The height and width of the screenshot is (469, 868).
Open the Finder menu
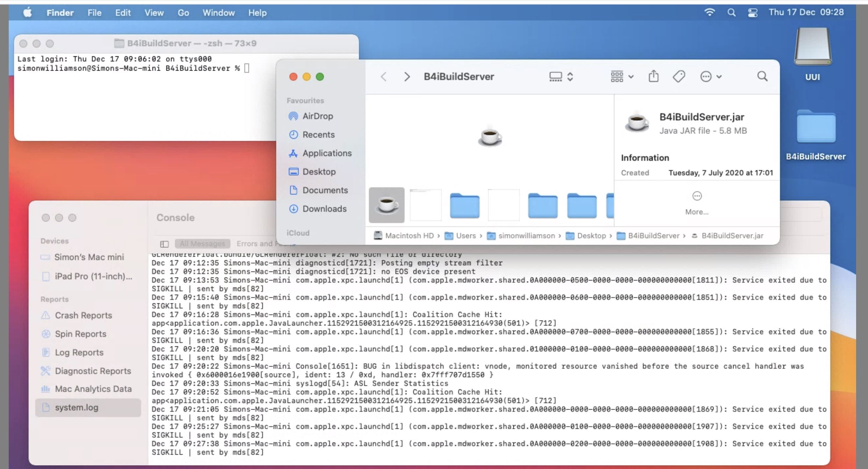(x=60, y=13)
